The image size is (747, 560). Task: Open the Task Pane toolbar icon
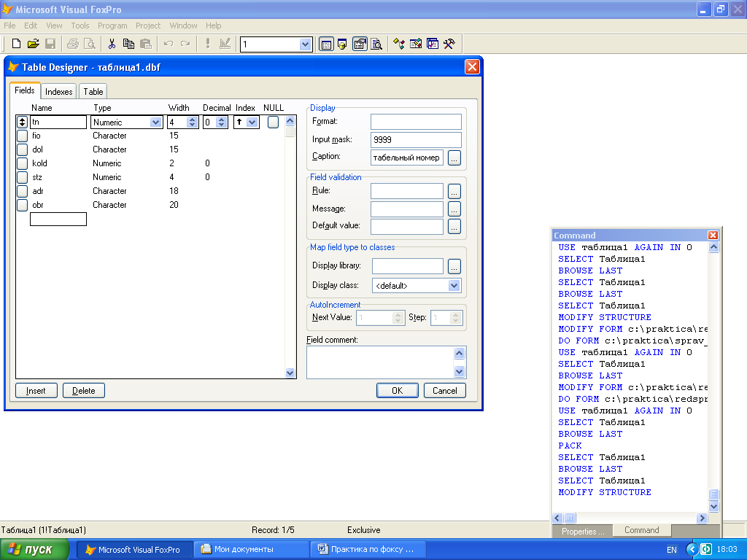(x=432, y=44)
